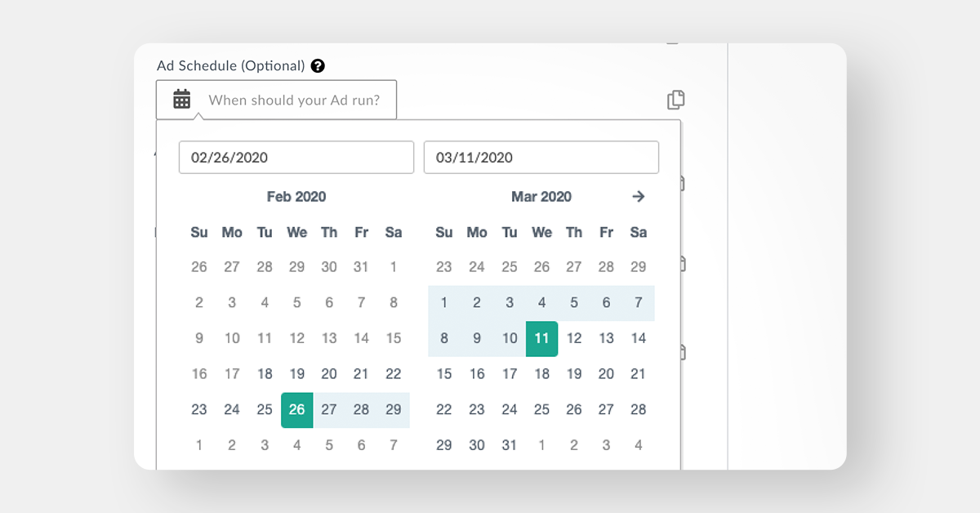Click the Ad Schedule (Optional) label
Viewport: 980px width, 513px height.
pos(230,65)
